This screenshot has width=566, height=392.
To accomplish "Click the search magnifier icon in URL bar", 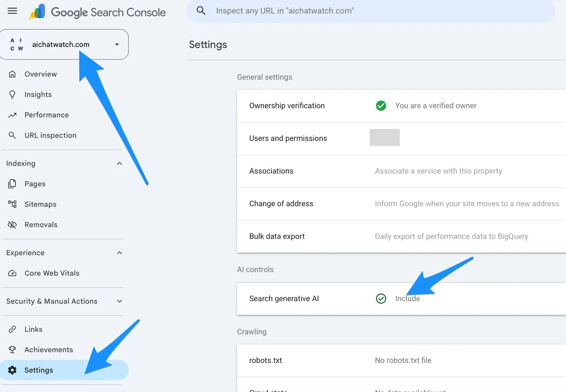I will tap(201, 11).
